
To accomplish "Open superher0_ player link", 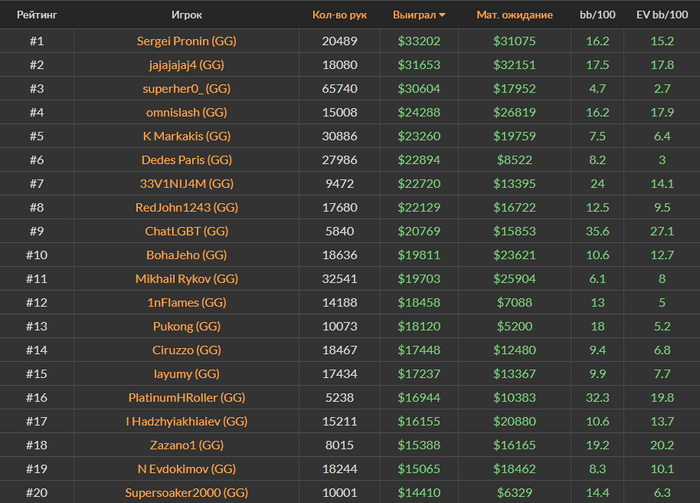I will (x=187, y=89).
